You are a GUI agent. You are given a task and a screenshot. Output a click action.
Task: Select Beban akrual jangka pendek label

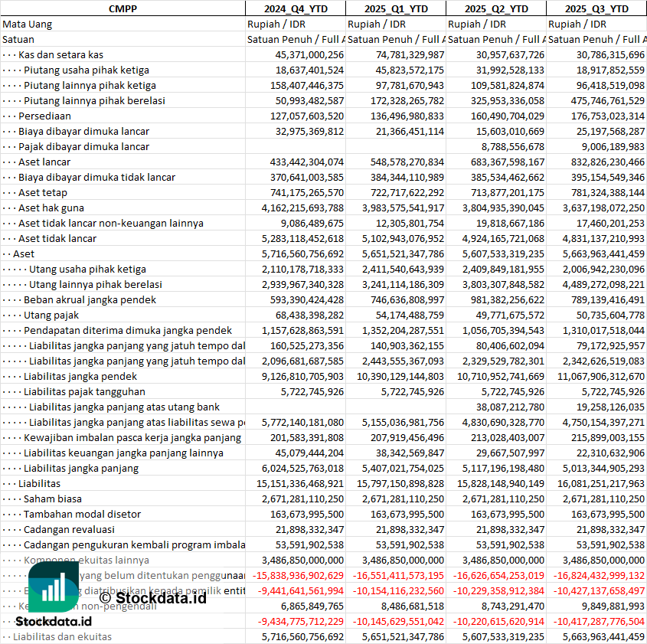[x=90, y=299]
